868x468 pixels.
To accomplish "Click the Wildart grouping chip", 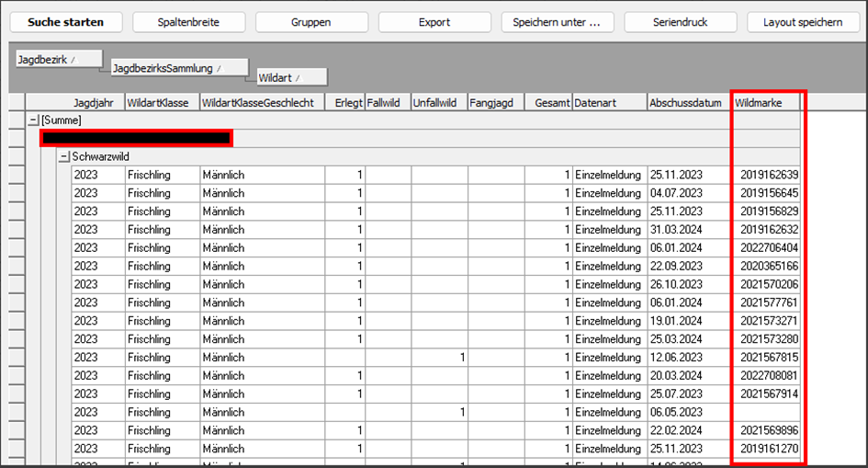I will [291, 78].
